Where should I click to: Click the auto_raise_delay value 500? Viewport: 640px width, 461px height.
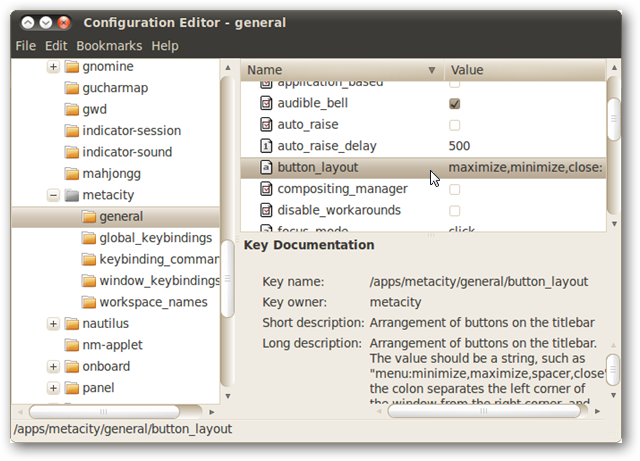point(459,146)
